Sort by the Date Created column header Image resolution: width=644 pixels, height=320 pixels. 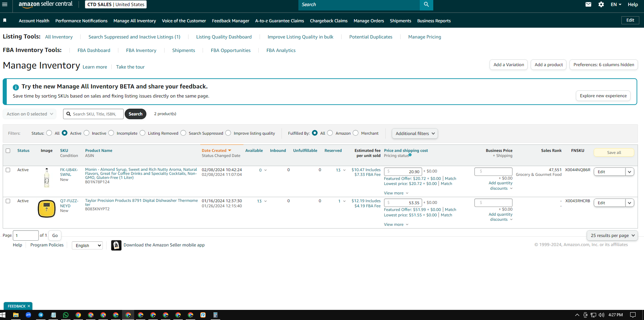pos(216,151)
